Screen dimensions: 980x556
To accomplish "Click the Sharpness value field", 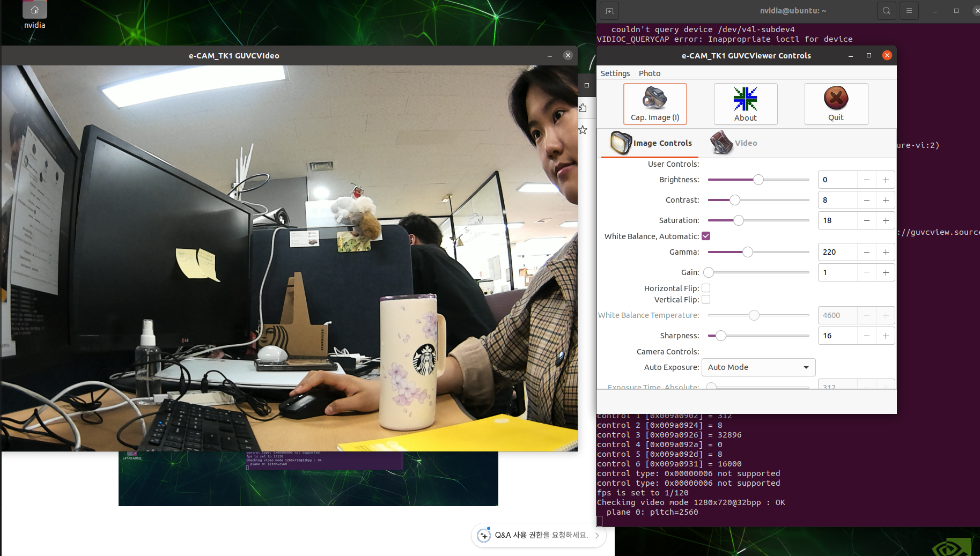I will [838, 336].
